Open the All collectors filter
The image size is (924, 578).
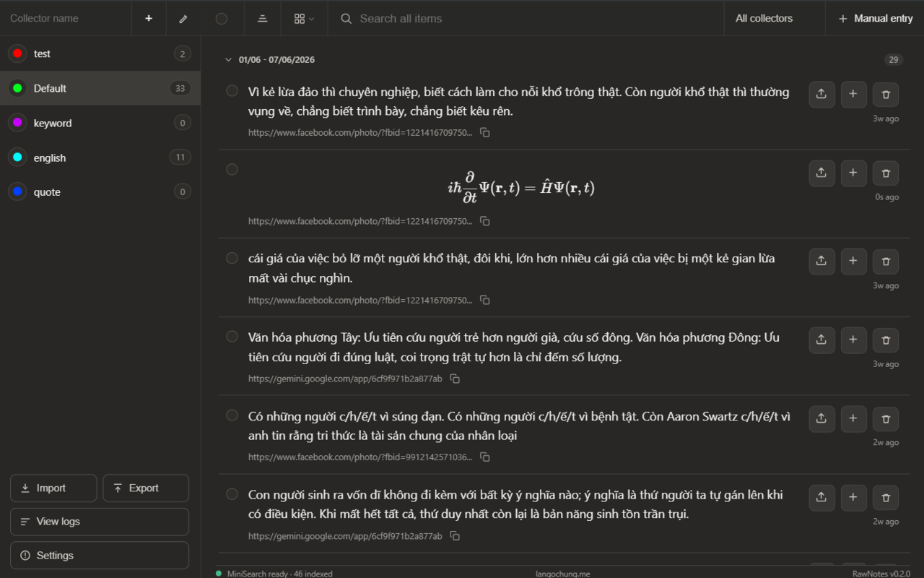coord(775,18)
